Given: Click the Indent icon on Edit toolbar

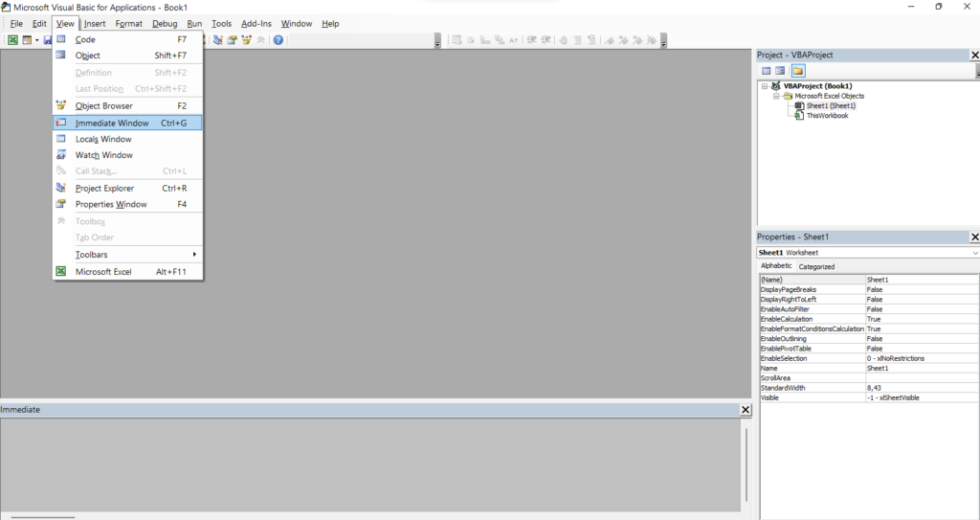Looking at the screenshot, I should pos(531,40).
